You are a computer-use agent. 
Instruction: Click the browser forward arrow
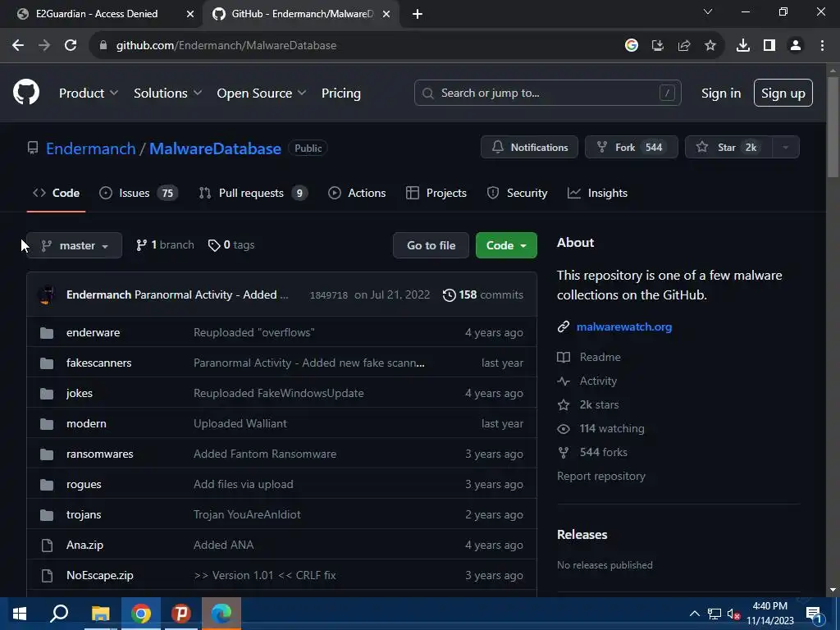44,45
